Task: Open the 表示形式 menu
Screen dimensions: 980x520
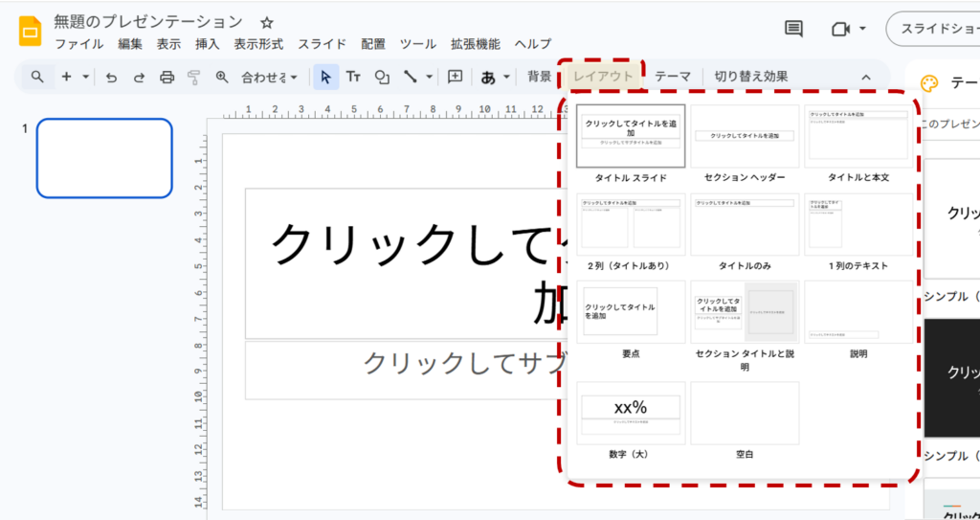Action: pos(258,44)
